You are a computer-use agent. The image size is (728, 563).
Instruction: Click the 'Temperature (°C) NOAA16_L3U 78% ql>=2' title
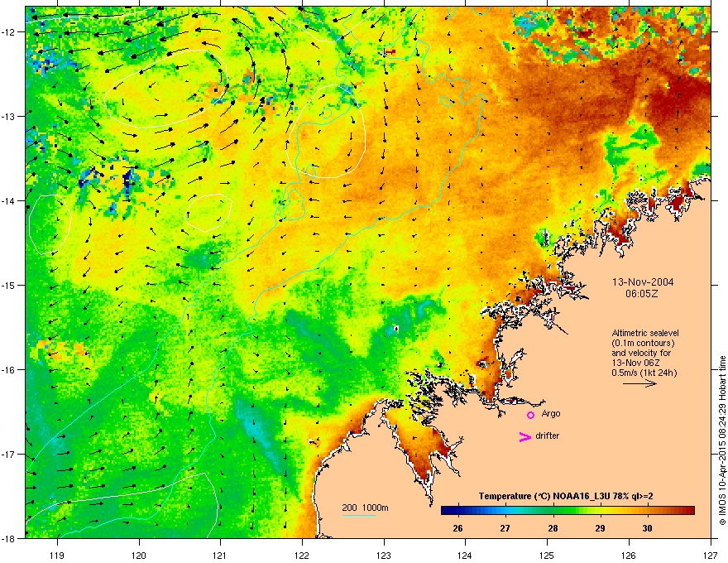tap(566, 496)
